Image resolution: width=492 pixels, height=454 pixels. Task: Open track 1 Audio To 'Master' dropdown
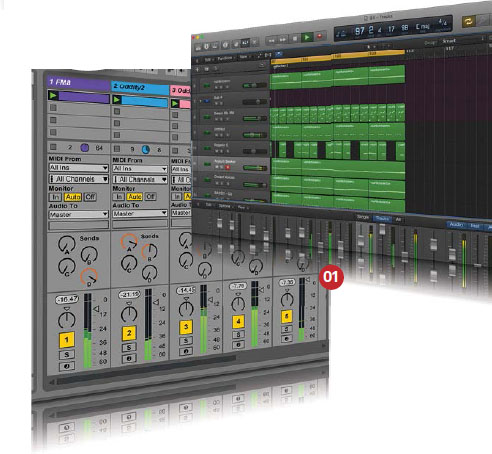coord(78,214)
